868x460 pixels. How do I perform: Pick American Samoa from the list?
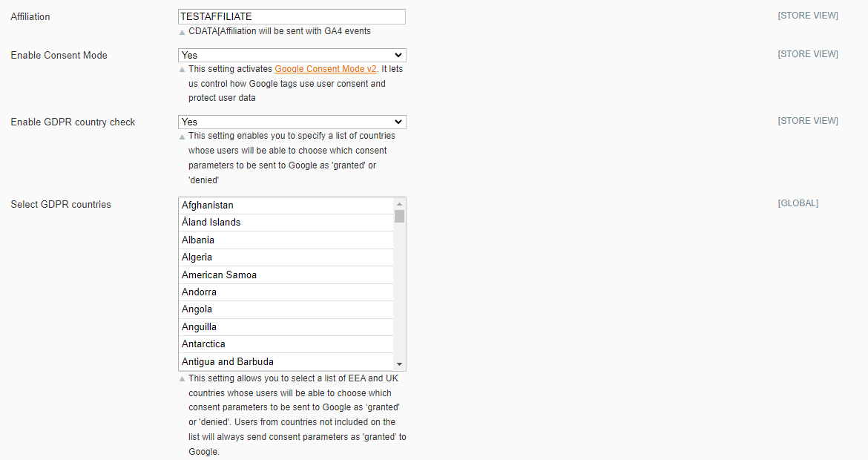(286, 275)
